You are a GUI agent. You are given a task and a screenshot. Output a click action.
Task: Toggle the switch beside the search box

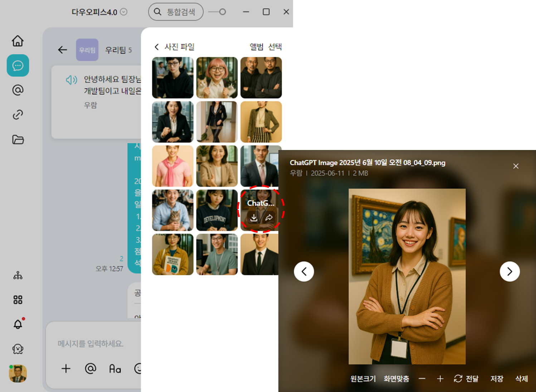[217, 12]
